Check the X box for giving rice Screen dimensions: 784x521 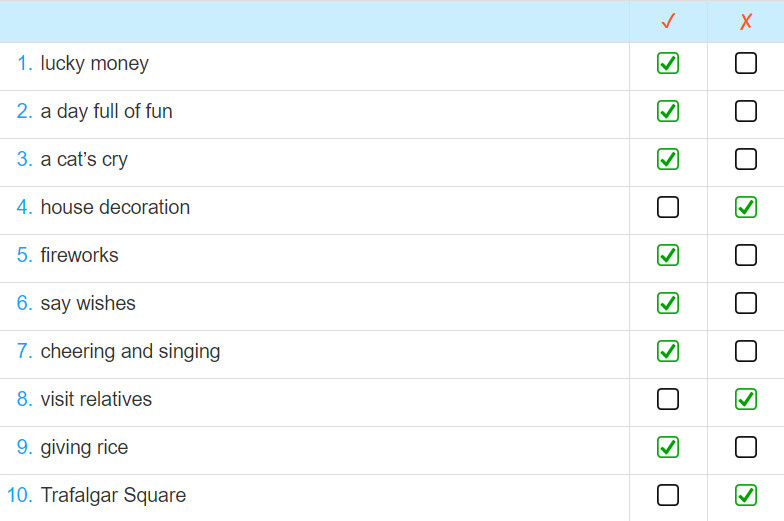746,447
